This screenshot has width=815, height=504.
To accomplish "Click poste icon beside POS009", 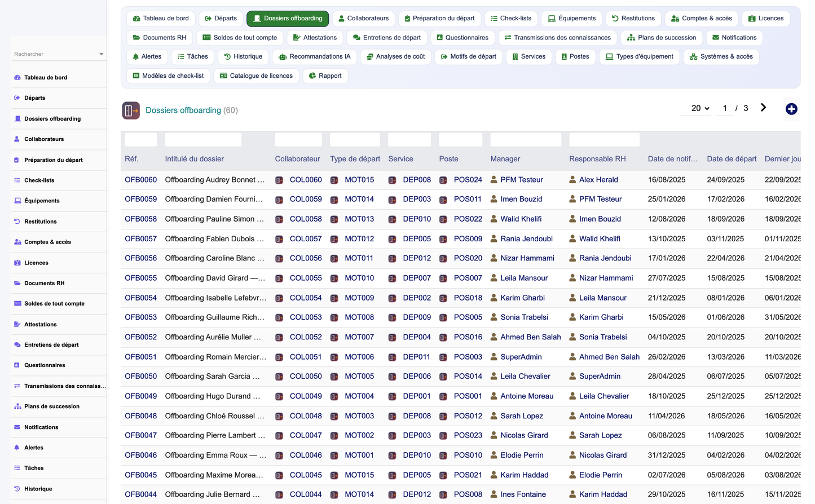I will tap(443, 239).
